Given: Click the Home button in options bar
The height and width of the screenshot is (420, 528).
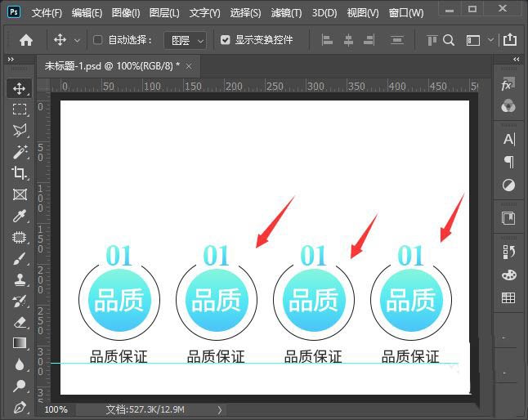Looking at the screenshot, I should [x=26, y=39].
